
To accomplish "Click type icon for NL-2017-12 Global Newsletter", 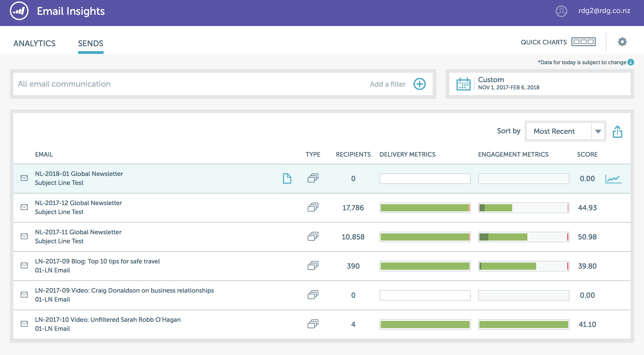I will (313, 207).
